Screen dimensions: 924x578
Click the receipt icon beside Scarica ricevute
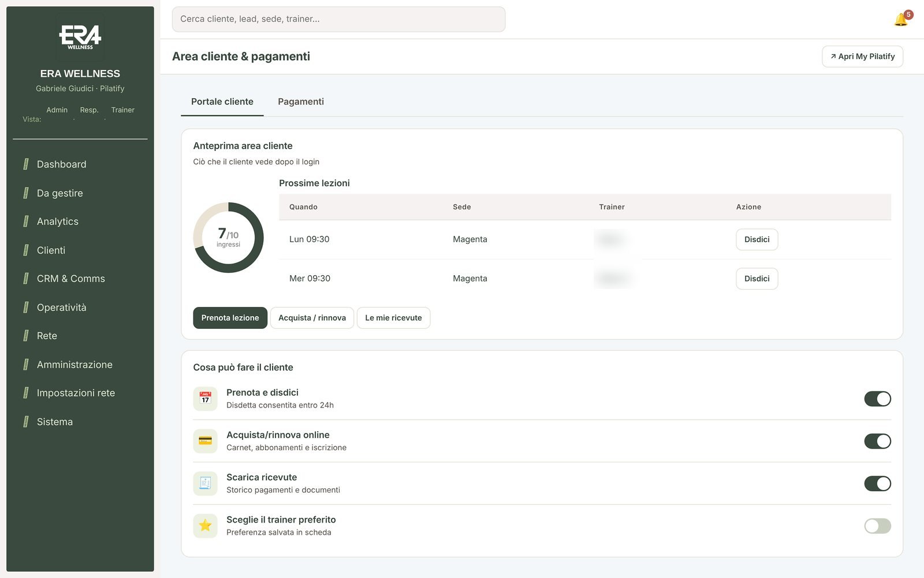(205, 483)
